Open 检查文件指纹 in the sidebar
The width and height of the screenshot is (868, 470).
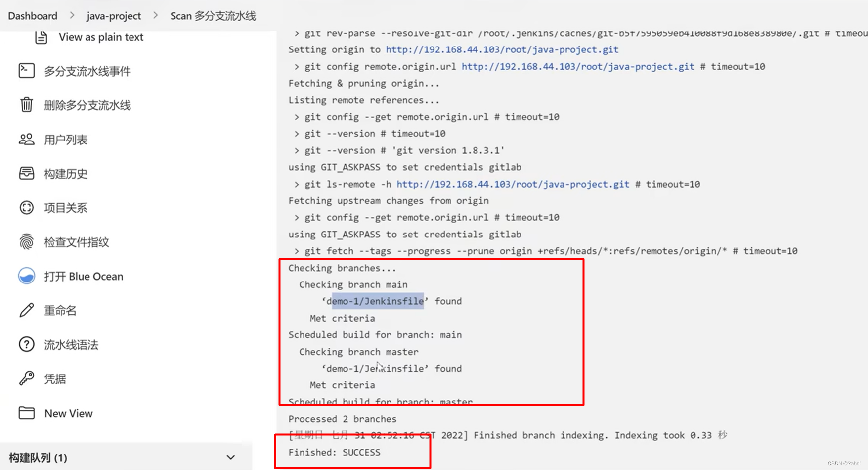pos(77,242)
